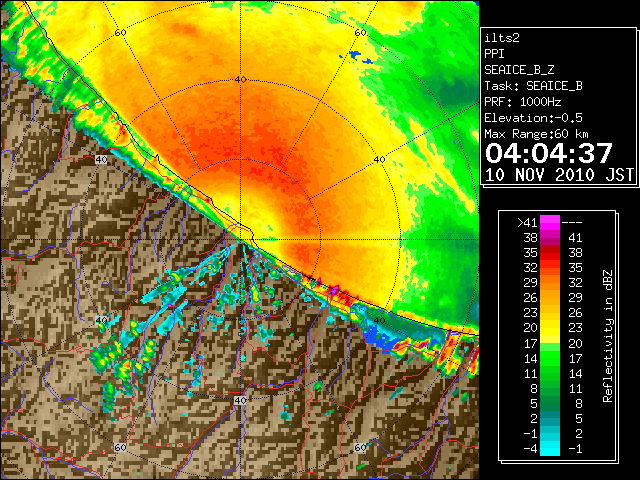Click the 'Max Range:60 km' text
640x480 pixels.
[x=536, y=134]
